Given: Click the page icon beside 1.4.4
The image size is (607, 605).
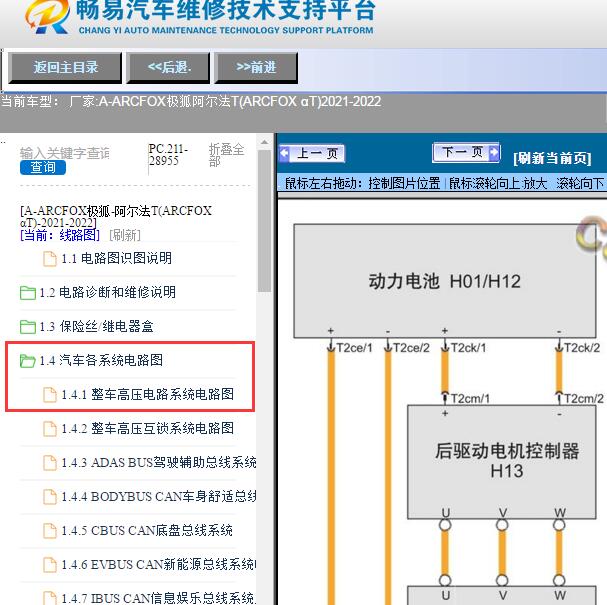Looking at the screenshot, I should tap(50, 497).
